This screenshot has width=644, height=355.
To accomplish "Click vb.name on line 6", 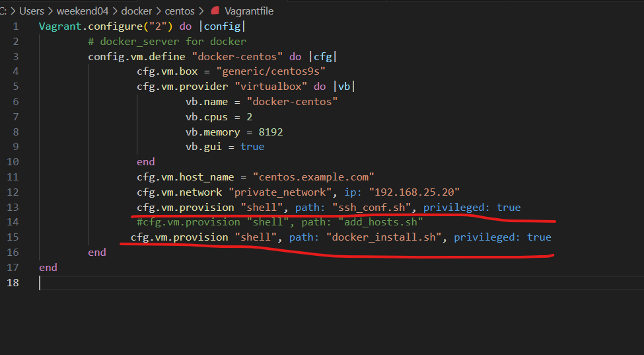I will tap(207, 102).
